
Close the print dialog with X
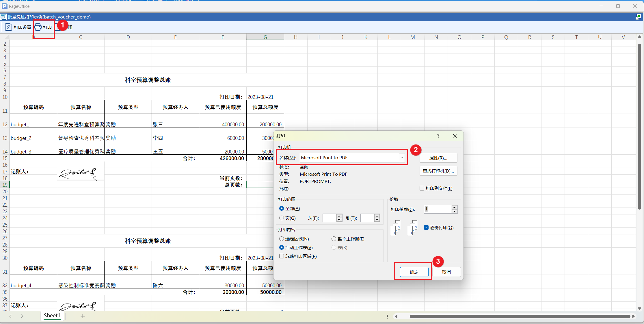(455, 136)
